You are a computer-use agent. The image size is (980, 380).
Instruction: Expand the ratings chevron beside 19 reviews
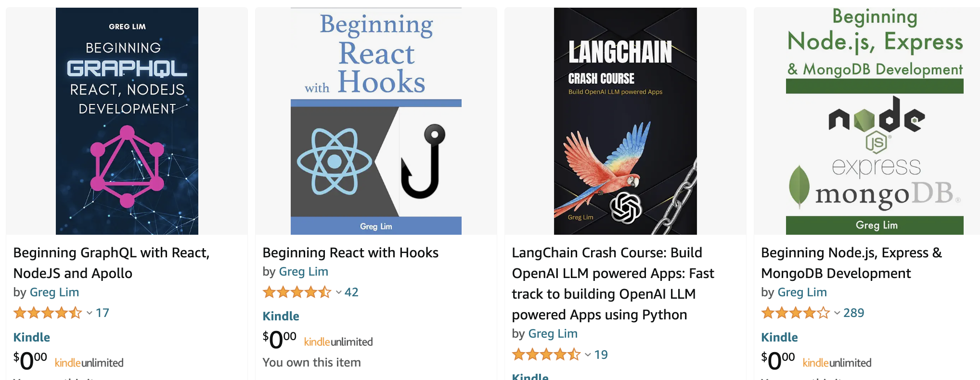[x=588, y=355]
